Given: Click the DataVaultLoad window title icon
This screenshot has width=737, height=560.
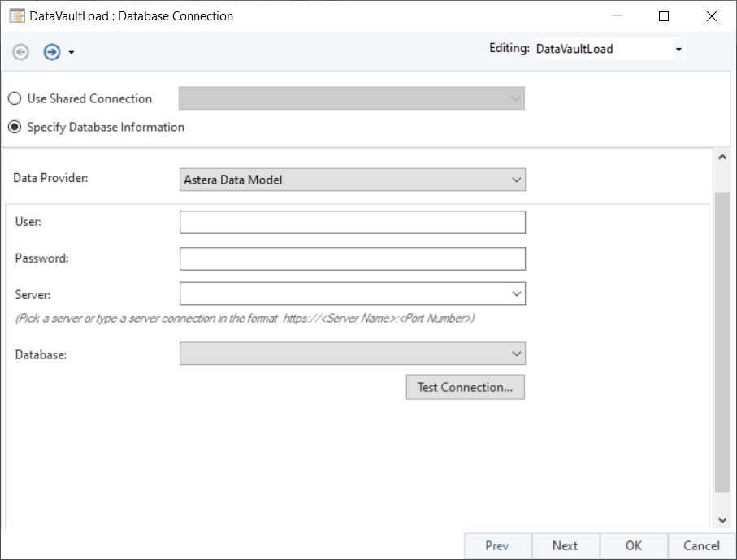Looking at the screenshot, I should (x=16, y=16).
